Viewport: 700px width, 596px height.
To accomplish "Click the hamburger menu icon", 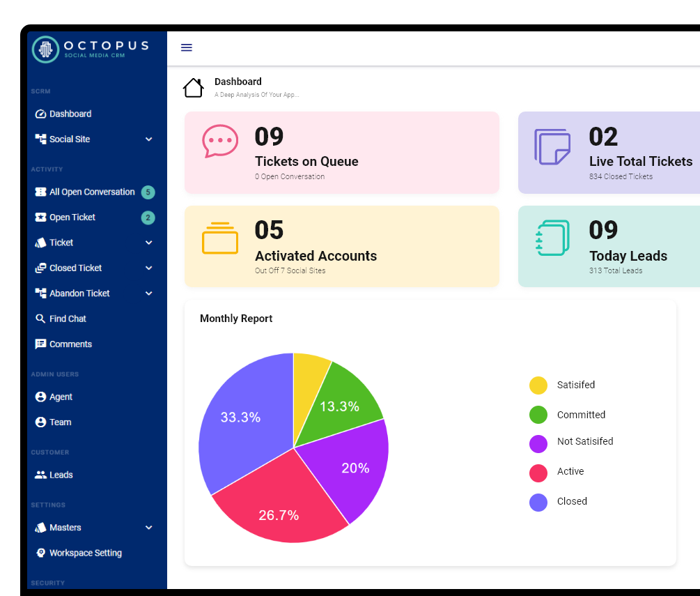I will 186,47.
